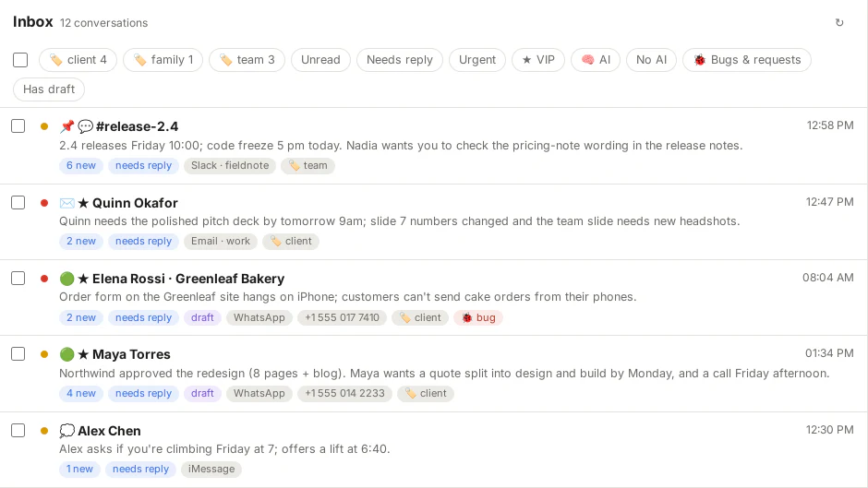Image resolution: width=868 pixels, height=488 pixels.
Task: Click the 6 new badge
Action: click(81, 165)
